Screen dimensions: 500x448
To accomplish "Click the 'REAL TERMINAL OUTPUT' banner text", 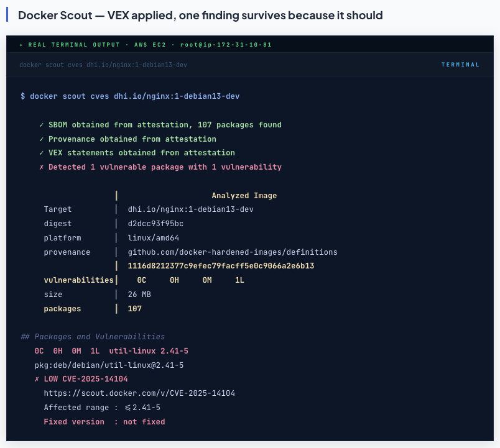I will click(74, 45).
